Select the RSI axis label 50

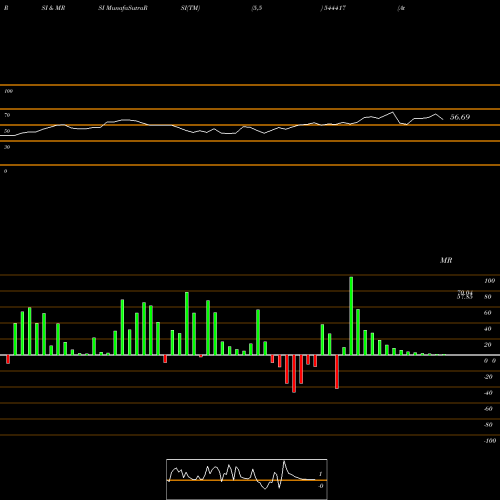(x=7, y=131)
